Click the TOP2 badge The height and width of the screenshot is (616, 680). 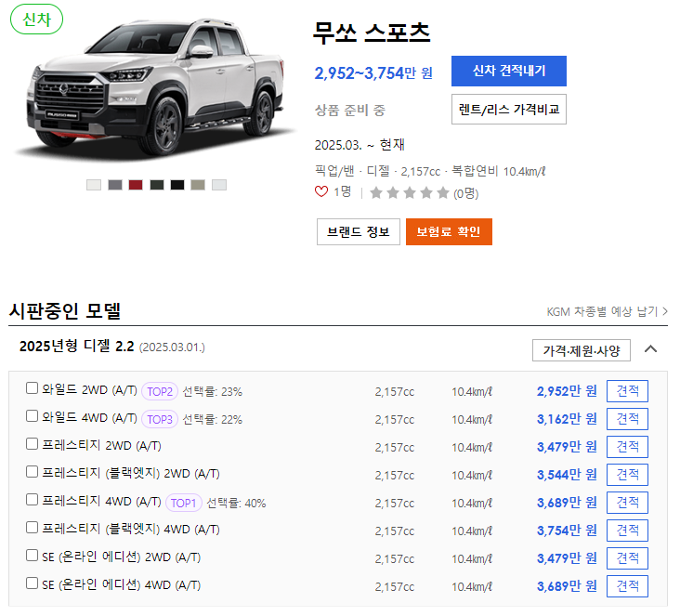(x=160, y=392)
